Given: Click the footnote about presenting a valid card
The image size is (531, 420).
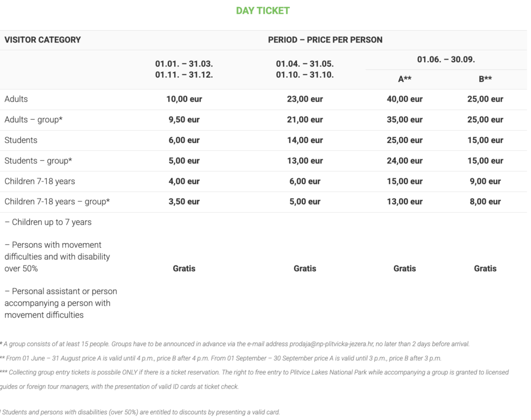Looking at the screenshot, I should 141,413.
